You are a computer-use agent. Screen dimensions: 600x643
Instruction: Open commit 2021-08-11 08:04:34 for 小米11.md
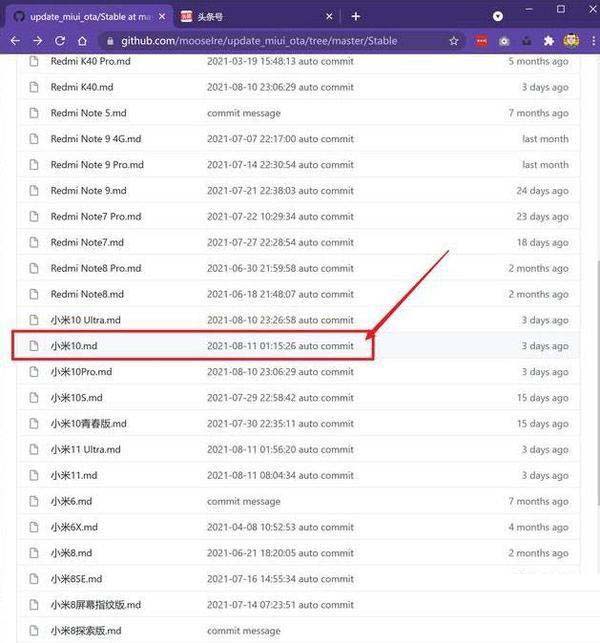280,476
